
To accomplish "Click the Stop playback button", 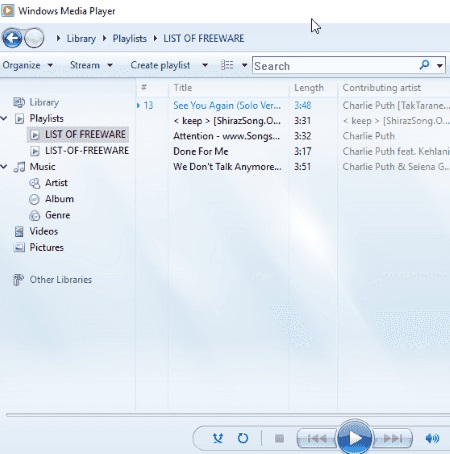I will click(x=279, y=438).
